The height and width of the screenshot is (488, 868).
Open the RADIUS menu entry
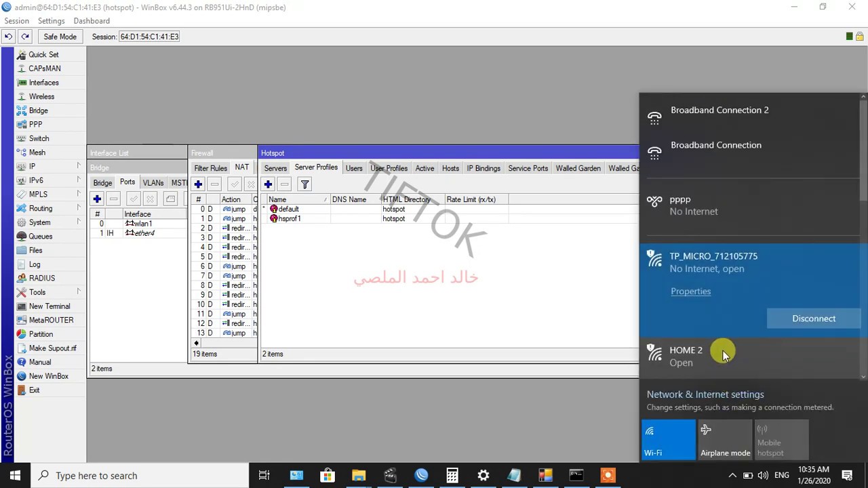tap(41, 278)
